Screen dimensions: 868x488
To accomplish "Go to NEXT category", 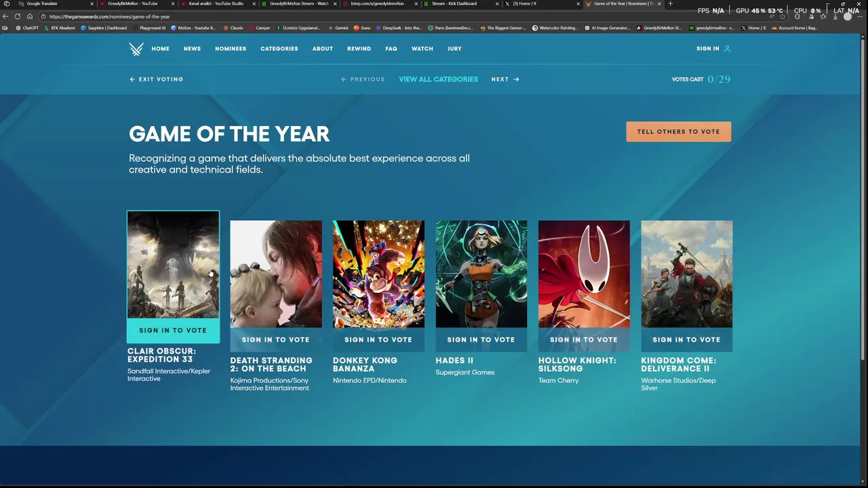I will point(505,79).
